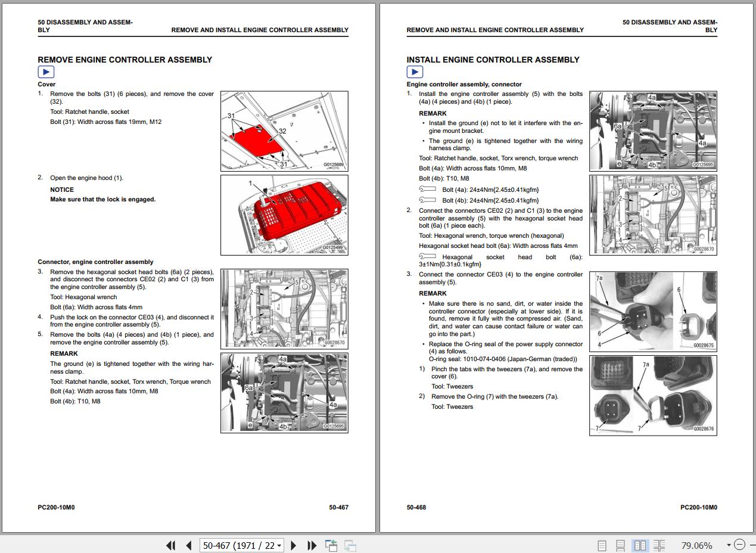Click the left page figure G0125695
This screenshot has width=756, height=553.
pyautogui.click(x=284, y=393)
